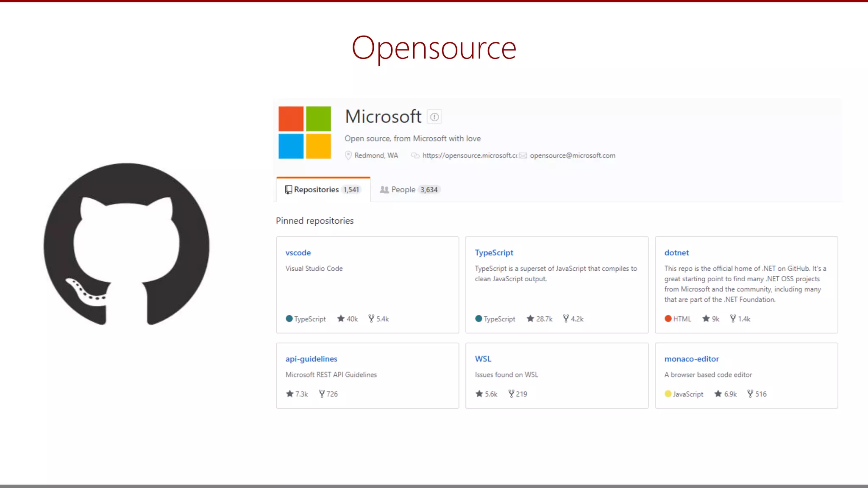Click the JavaScript language label on monaco-editor

click(x=688, y=394)
